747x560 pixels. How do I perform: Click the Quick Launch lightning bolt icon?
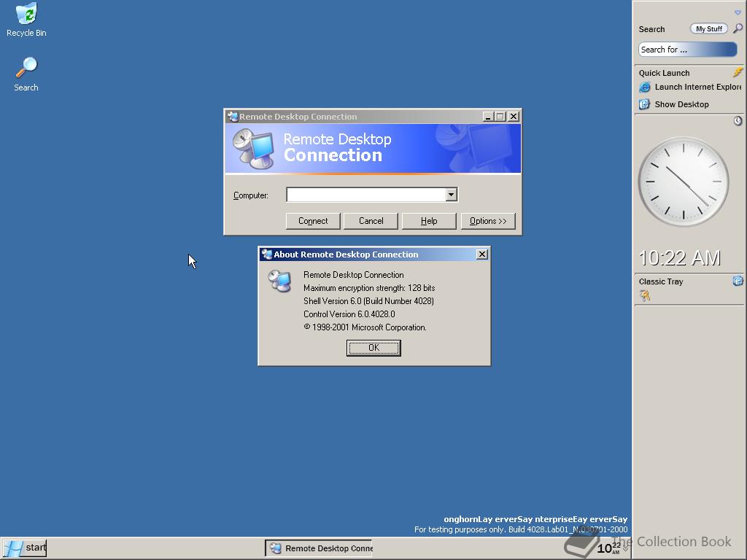tap(738, 72)
